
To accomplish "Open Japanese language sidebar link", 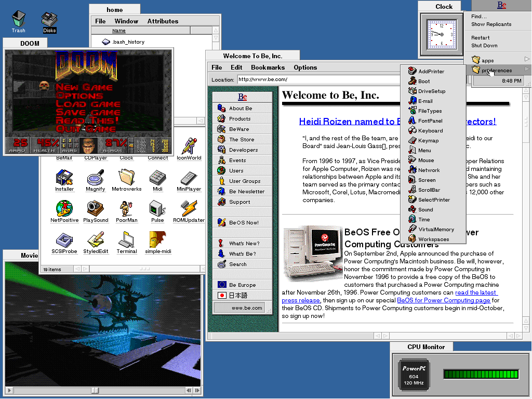I will 243,295.
